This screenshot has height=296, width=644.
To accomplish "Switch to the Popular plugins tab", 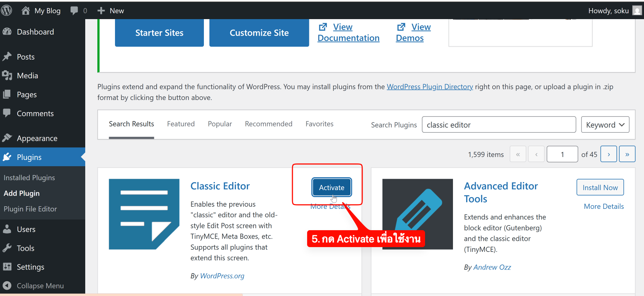I will pos(220,124).
